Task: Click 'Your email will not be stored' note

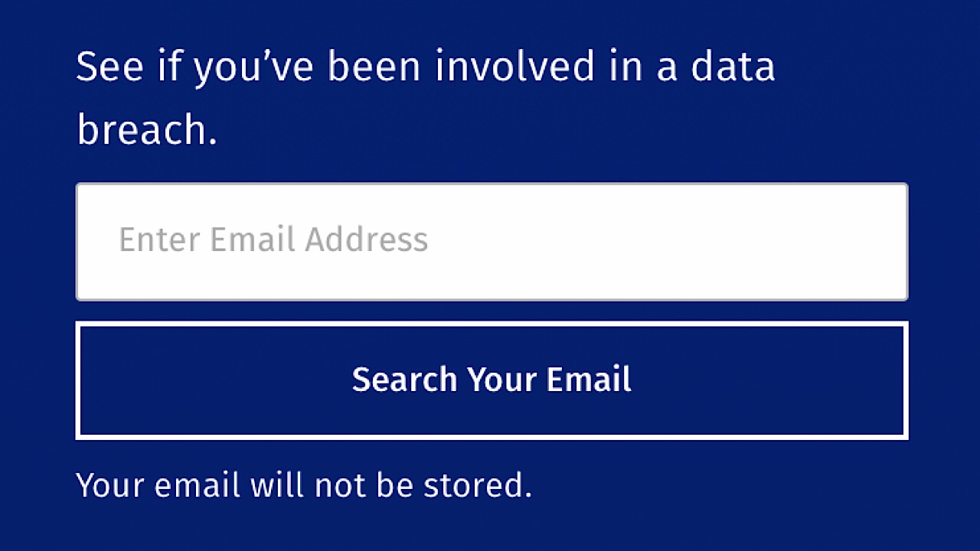Action: [x=304, y=485]
